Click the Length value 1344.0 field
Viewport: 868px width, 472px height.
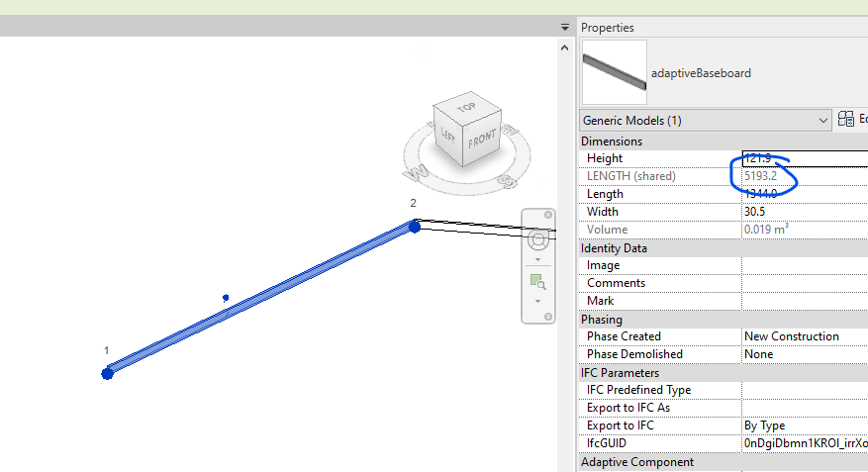[x=805, y=194]
